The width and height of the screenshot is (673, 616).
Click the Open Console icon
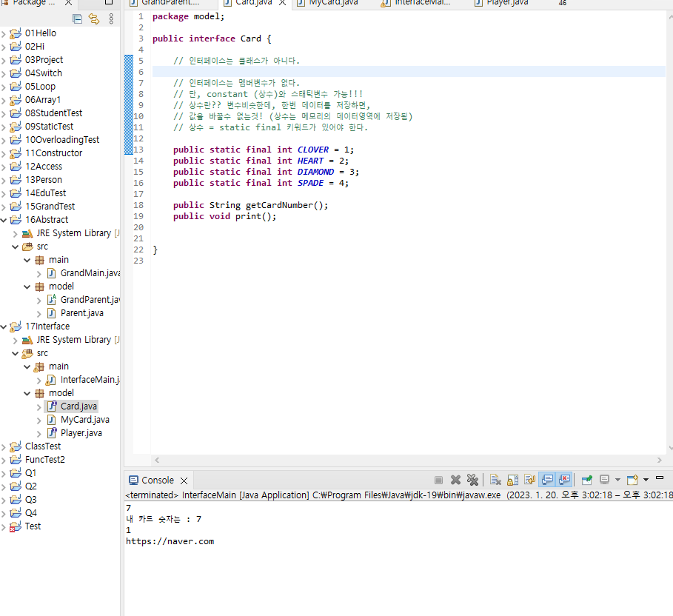coord(632,480)
